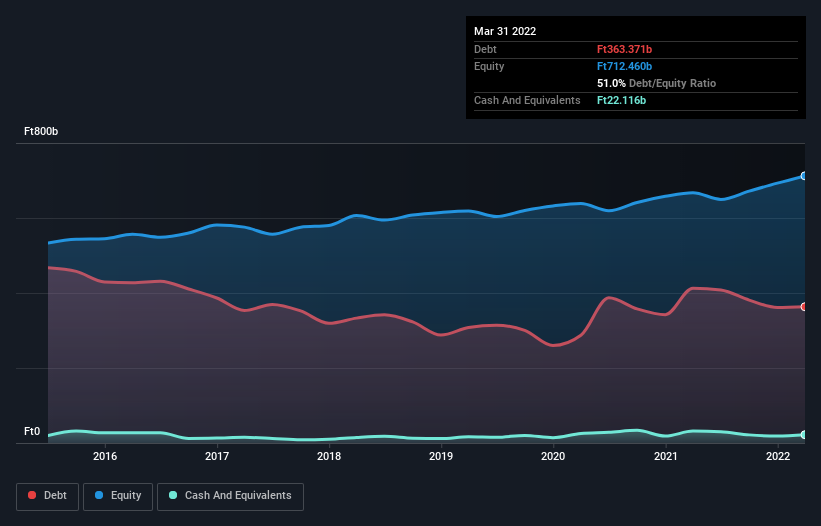Screen dimensions: 821x526
Task: Click the red Debt endpoint marker
Action: (x=804, y=307)
